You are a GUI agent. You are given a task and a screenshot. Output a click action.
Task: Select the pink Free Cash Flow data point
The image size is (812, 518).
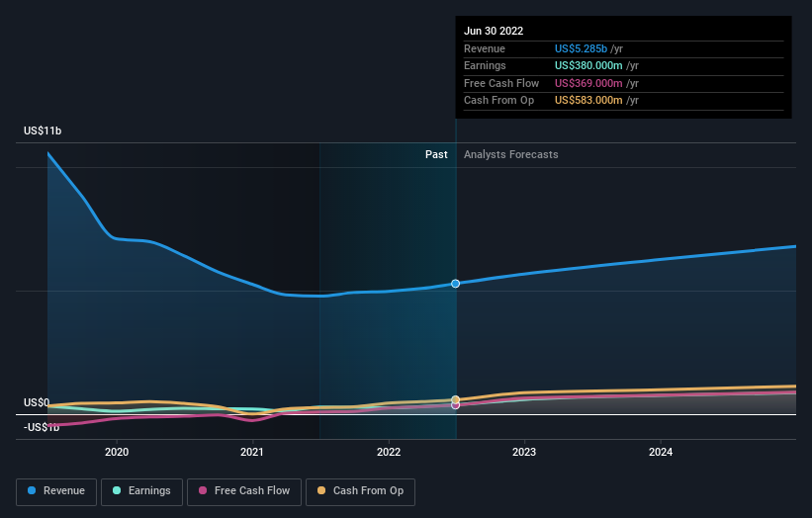click(x=455, y=405)
